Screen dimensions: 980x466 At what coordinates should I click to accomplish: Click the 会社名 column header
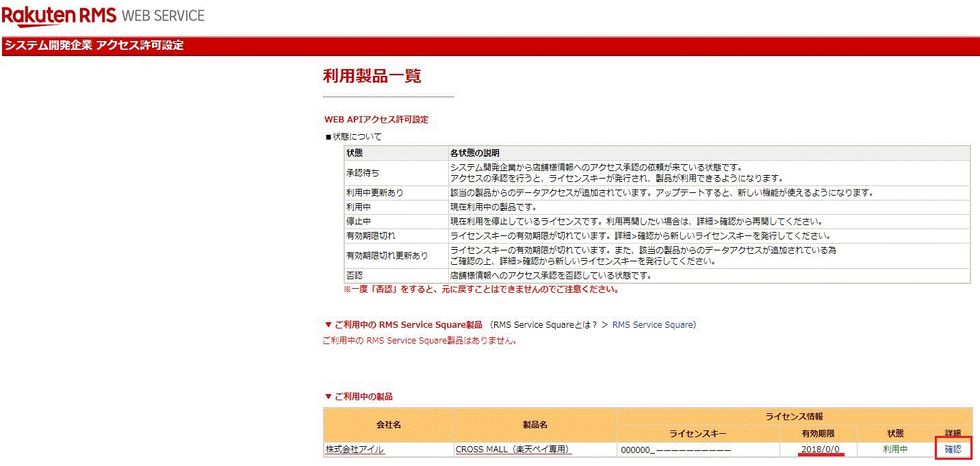389,424
